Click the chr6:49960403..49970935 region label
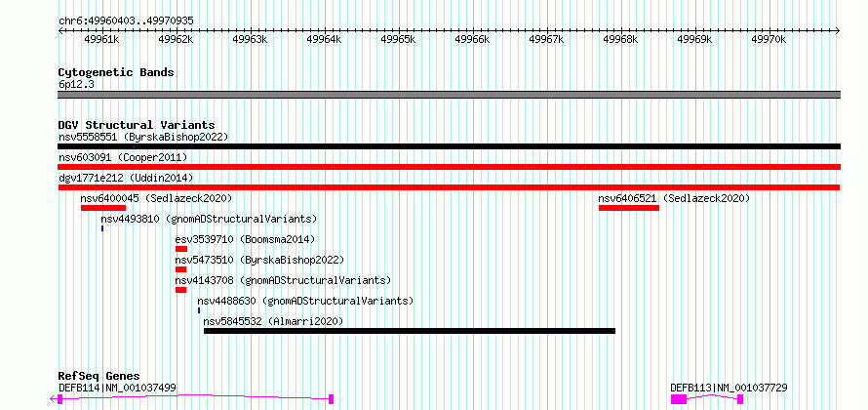 click(x=126, y=21)
